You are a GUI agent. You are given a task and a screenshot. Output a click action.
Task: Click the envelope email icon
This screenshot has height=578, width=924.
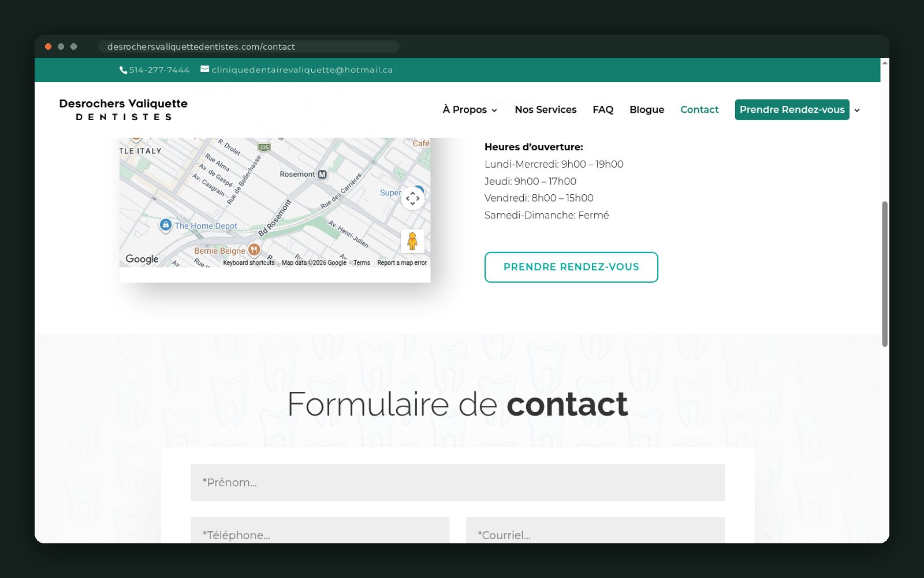click(204, 69)
